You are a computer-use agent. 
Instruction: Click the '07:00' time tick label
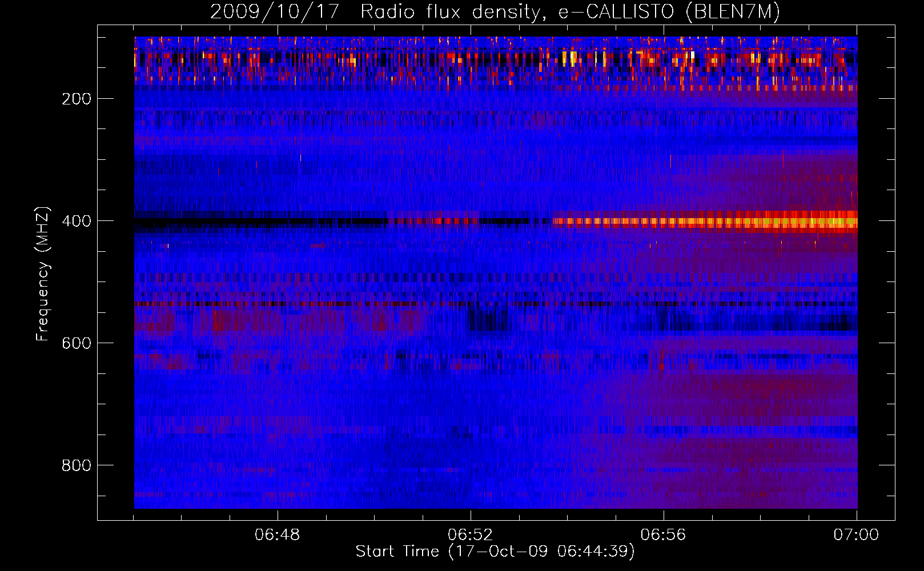point(856,535)
